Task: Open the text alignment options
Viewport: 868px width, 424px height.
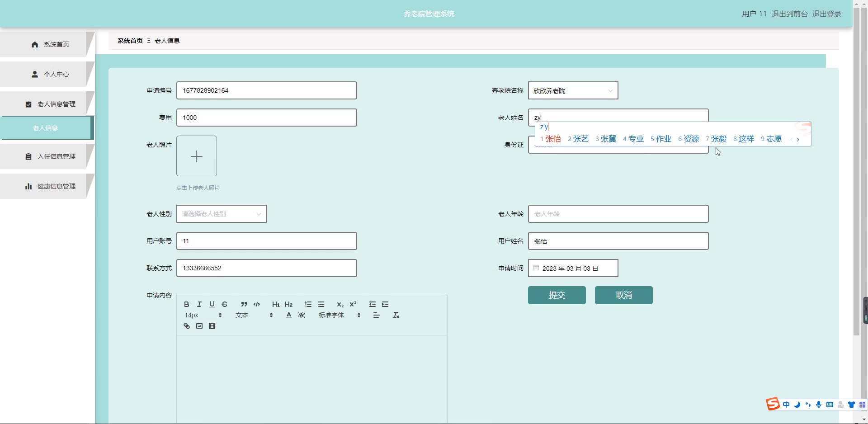Action: point(377,315)
